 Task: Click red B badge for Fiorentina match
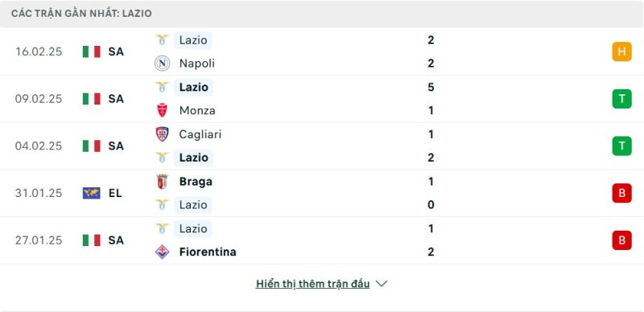[x=621, y=240]
